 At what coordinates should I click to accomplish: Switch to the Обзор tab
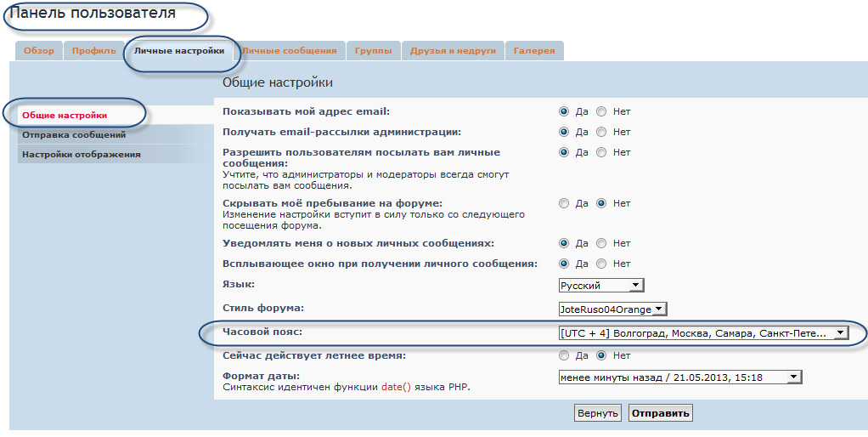38,51
